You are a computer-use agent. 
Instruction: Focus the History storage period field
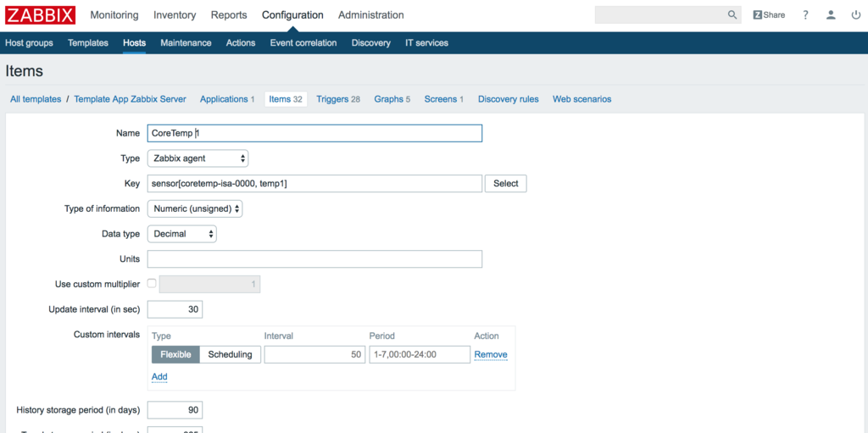[175, 410]
